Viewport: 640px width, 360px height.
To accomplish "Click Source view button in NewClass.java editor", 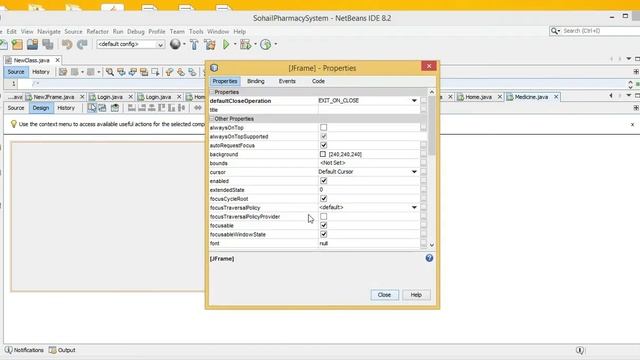I will 16,72.
